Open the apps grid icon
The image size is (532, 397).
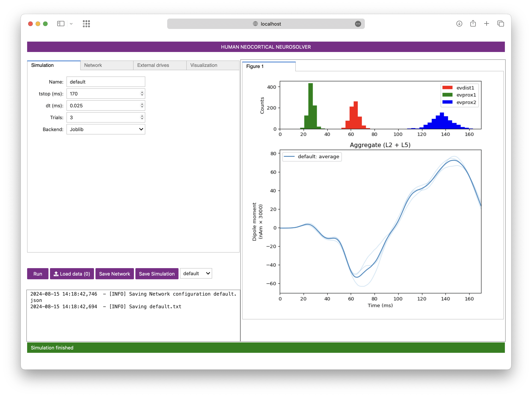[x=86, y=24]
